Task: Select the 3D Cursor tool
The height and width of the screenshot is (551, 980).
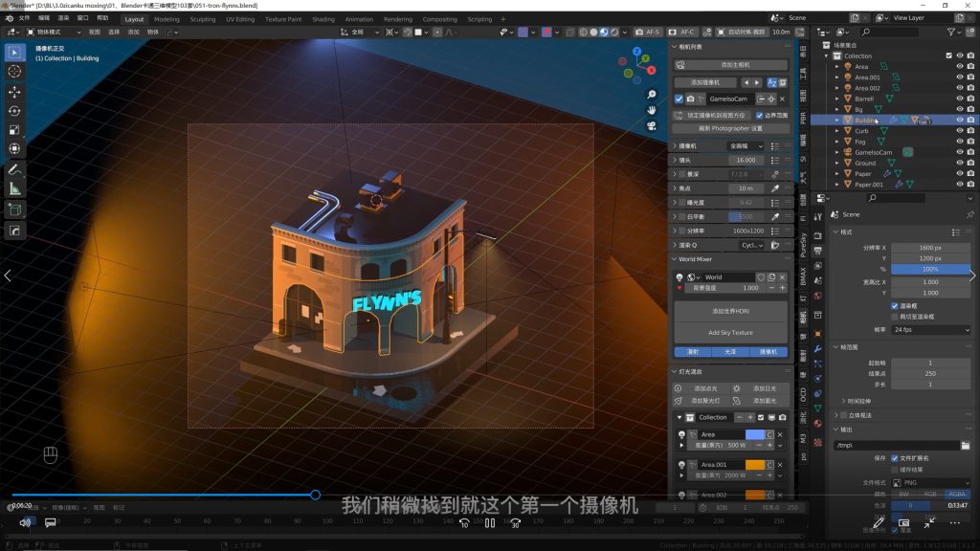Action: 14,71
